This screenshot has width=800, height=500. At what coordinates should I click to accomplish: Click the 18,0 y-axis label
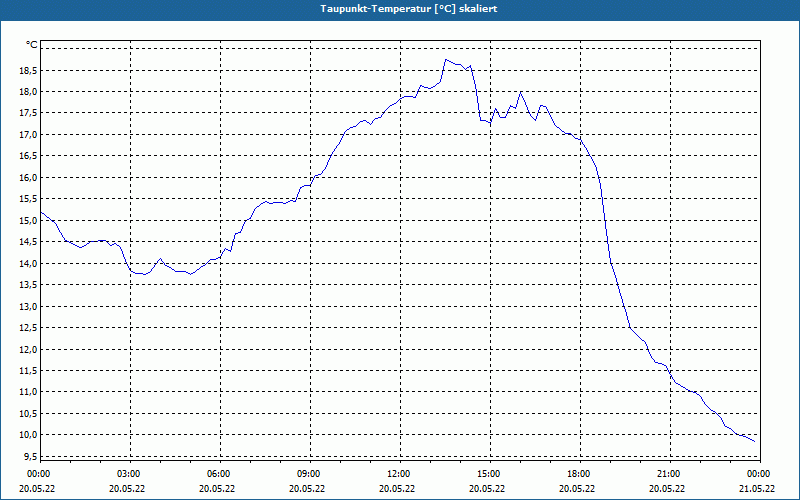[x=29, y=92]
